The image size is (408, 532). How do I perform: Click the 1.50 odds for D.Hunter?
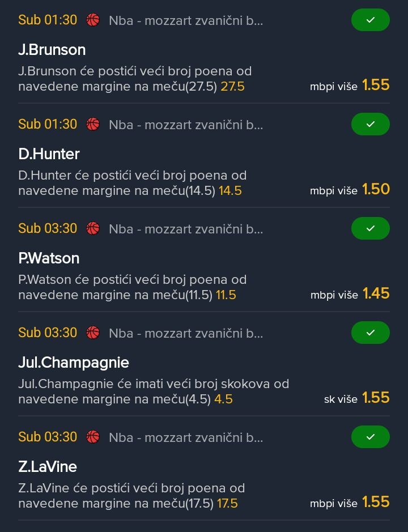click(x=376, y=189)
